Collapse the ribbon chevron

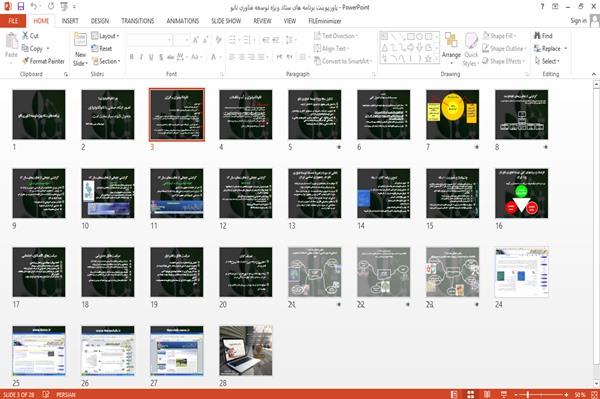(594, 74)
